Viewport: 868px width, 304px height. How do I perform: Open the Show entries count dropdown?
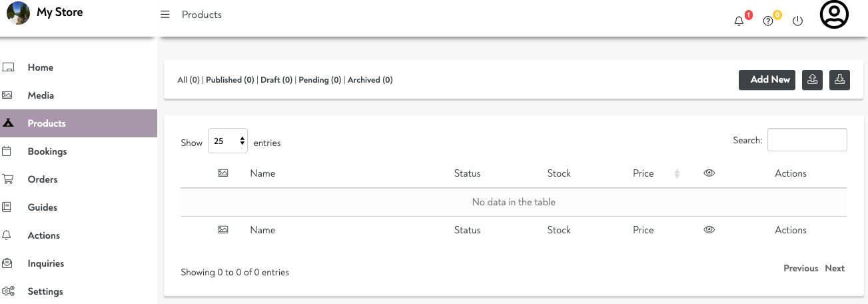[228, 141]
